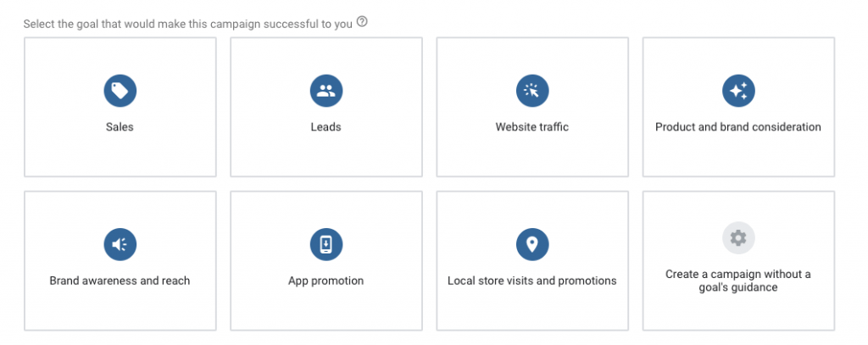
Task: Click the location pin store visits icon
Action: click(532, 244)
